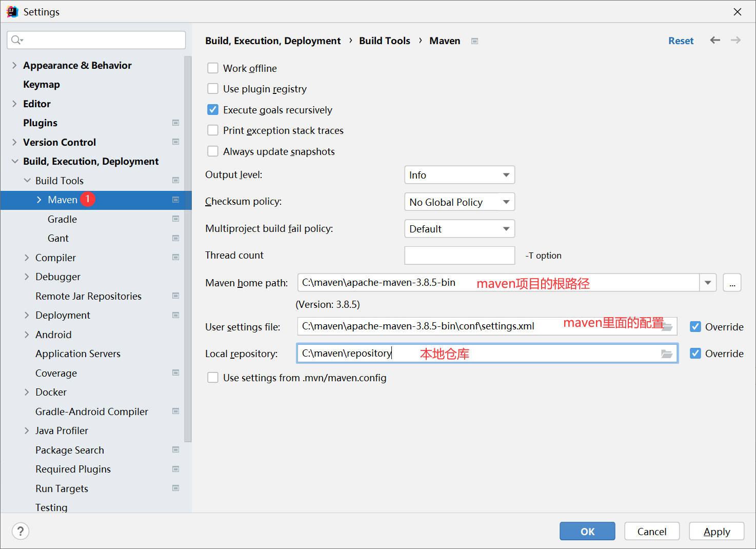
Task: Click the Thread count input field
Action: point(460,256)
